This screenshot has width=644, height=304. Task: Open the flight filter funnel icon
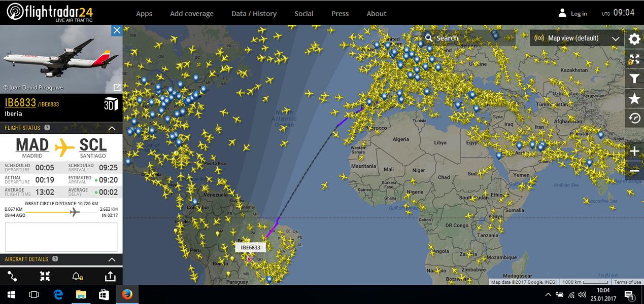634,79
